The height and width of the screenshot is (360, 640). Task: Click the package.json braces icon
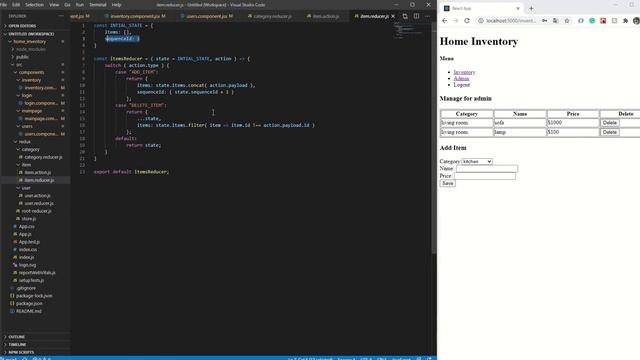click(12, 303)
